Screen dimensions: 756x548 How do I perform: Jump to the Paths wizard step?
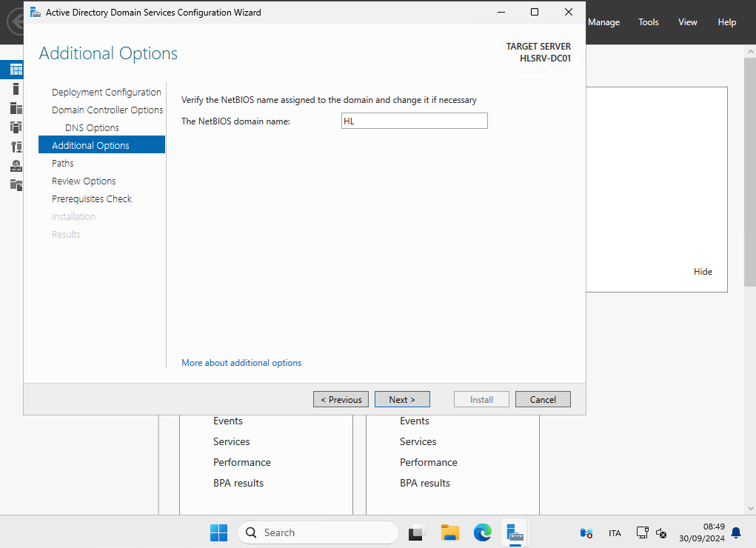tap(63, 164)
